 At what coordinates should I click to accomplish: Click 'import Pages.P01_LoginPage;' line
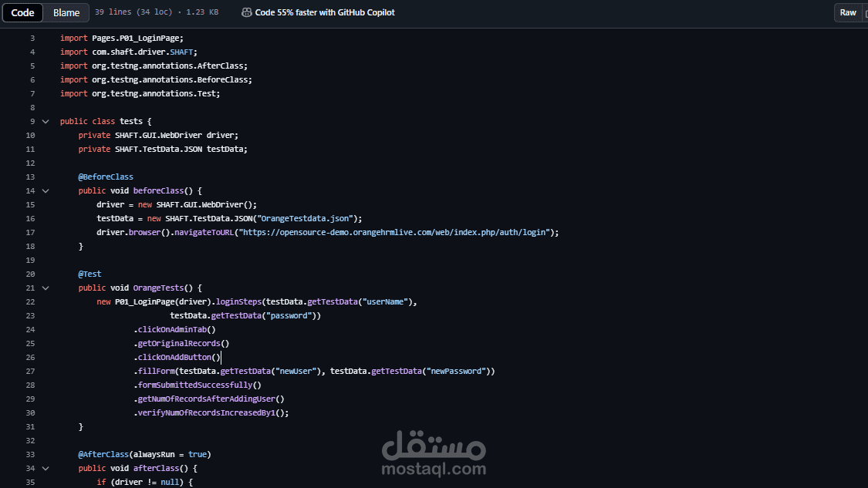pos(122,39)
